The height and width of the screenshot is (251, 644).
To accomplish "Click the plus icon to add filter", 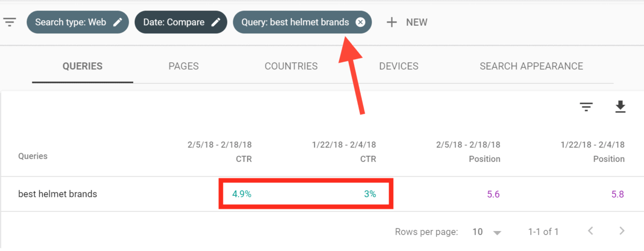I will coord(392,22).
